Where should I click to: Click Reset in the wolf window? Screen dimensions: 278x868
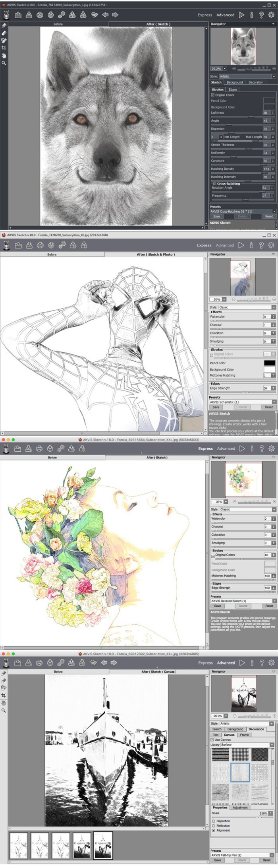coord(269,216)
